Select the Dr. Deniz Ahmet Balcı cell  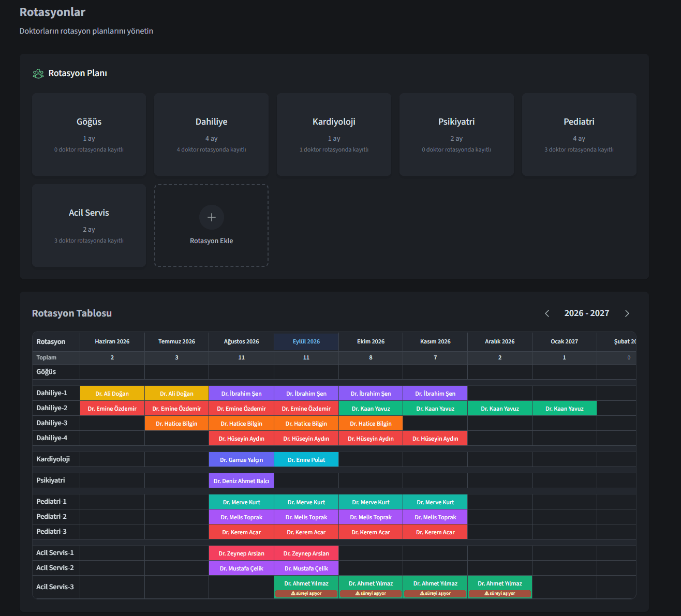pyautogui.click(x=241, y=481)
